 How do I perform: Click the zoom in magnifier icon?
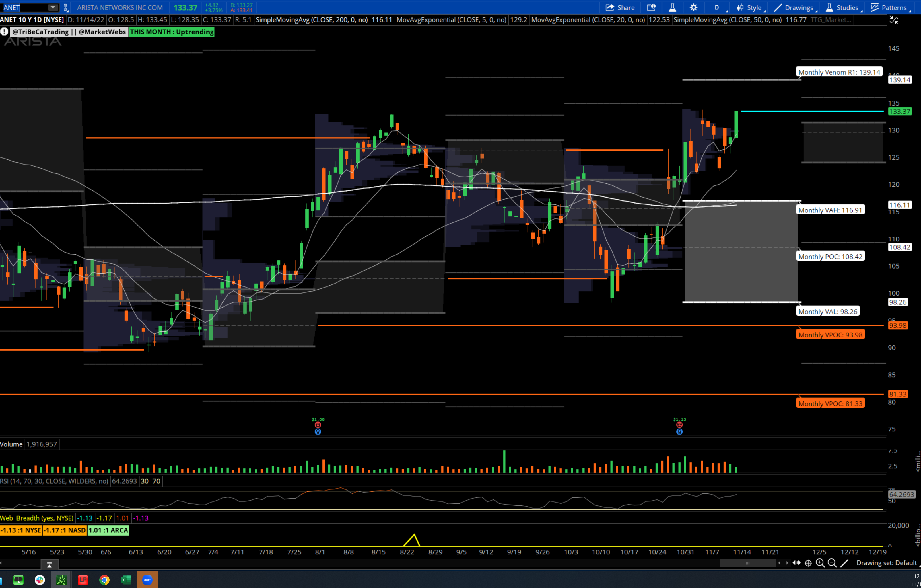[820, 563]
